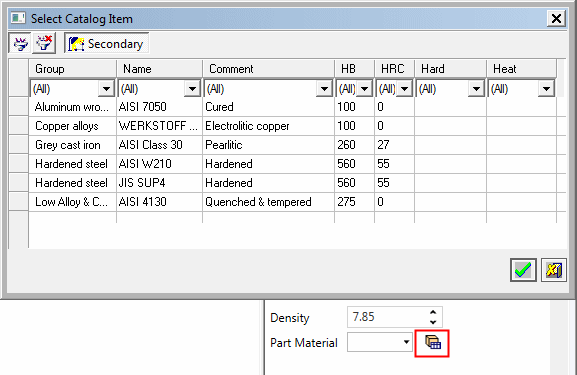The width and height of the screenshot is (577, 375).
Task: Select the Copper alloys group cell
Action: 72,126
